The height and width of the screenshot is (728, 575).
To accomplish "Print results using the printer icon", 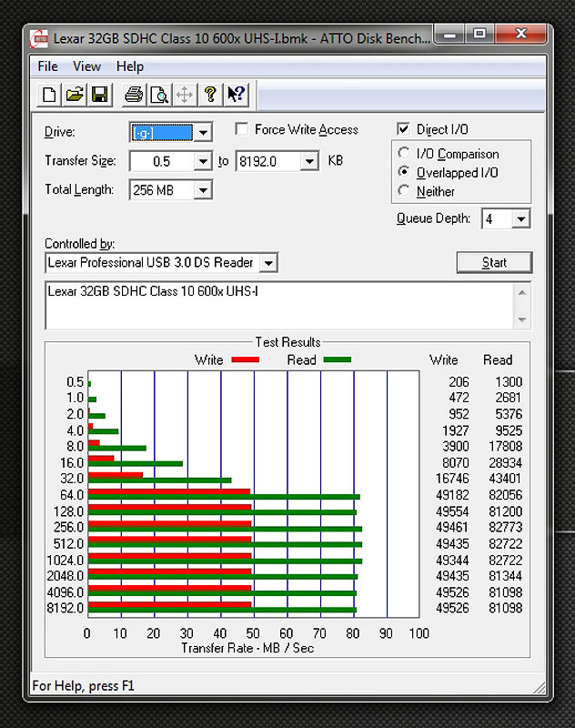I will pyautogui.click(x=134, y=95).
